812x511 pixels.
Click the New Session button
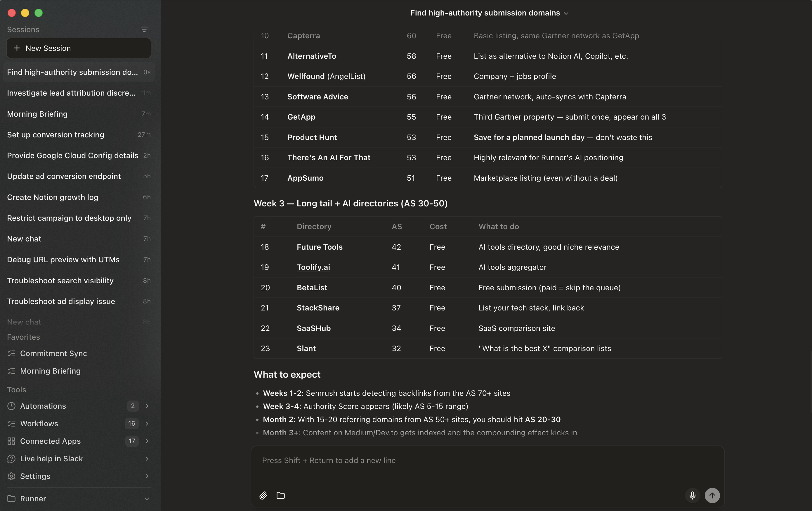(x=79, y=48)
